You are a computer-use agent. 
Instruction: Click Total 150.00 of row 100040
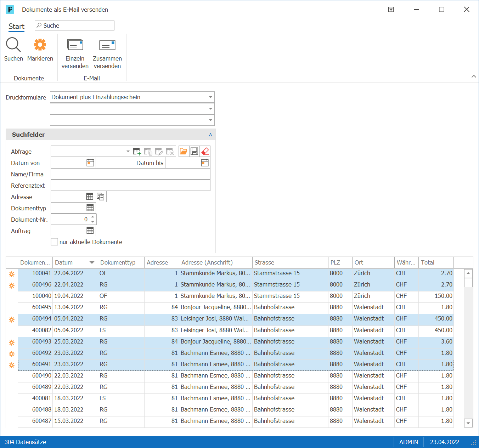[x=444, y=296]
